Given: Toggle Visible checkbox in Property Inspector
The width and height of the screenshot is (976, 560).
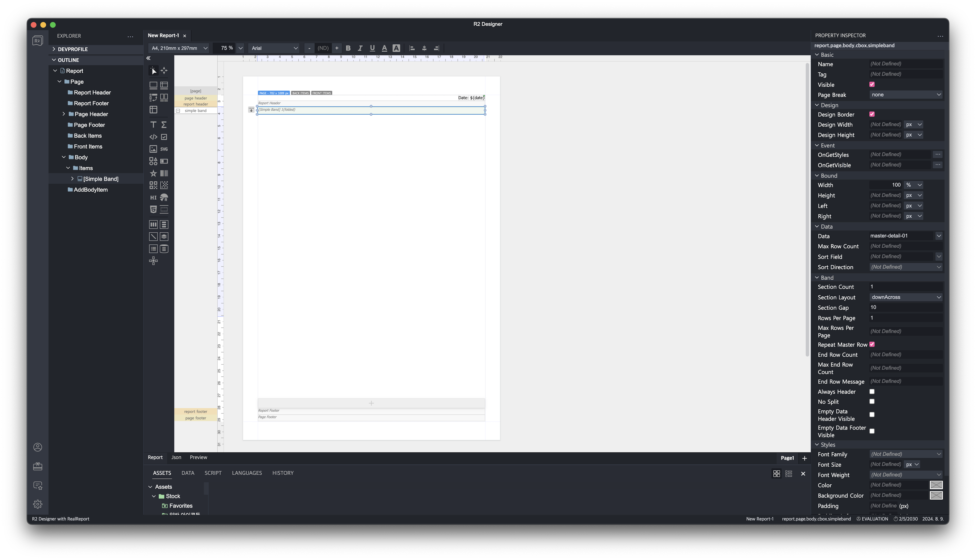Looking at the screenshot, I should coord(872,84).
